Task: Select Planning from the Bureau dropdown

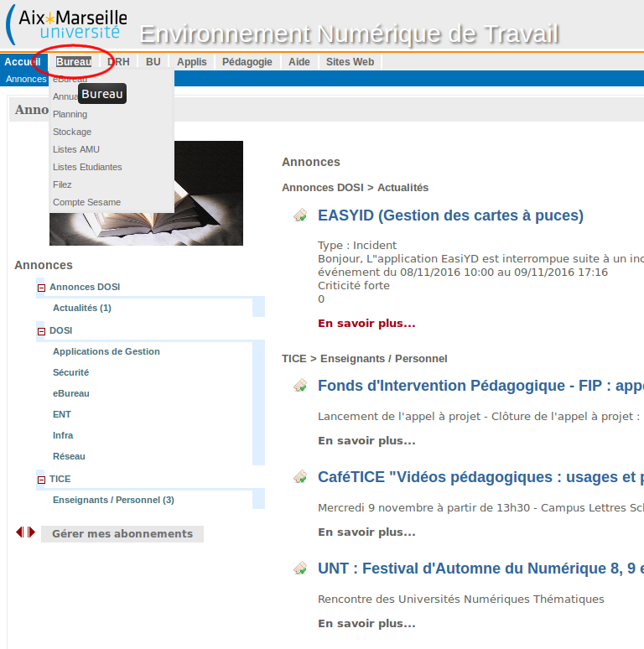Action: 70,114
